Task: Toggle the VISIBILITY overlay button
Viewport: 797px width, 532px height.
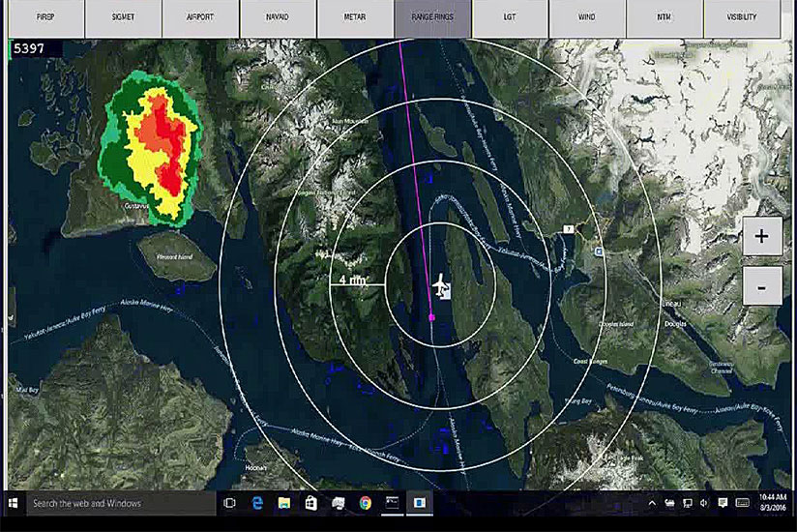Action: coord(742,17)
